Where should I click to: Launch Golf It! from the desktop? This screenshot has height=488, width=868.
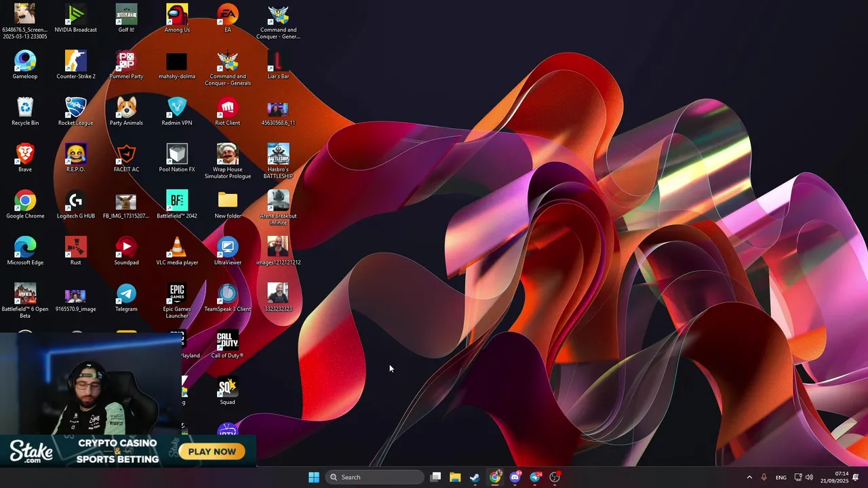pyautogui.click(x=126, y=20)
